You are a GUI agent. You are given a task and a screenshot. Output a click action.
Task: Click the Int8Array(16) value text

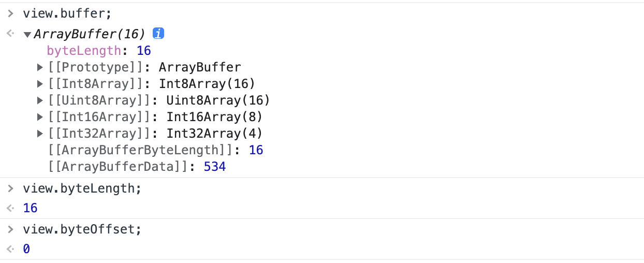[x=207, y=84]
